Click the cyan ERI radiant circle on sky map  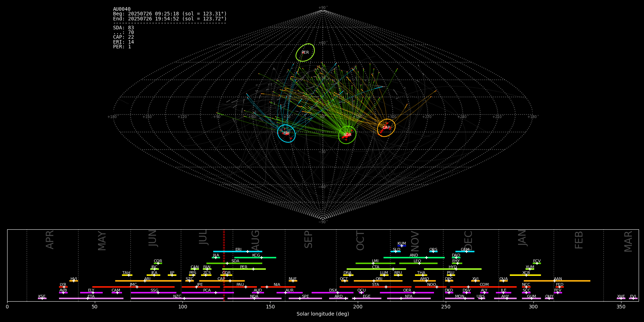coord(286,133)
